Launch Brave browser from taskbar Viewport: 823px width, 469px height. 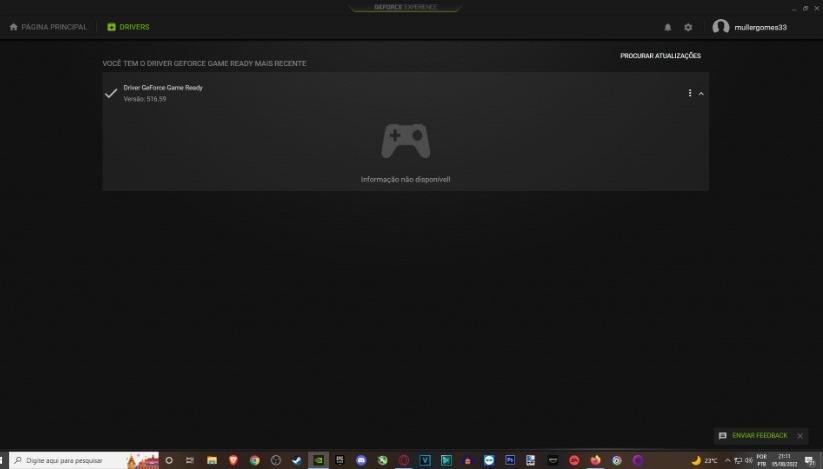(x=233, y=460)
